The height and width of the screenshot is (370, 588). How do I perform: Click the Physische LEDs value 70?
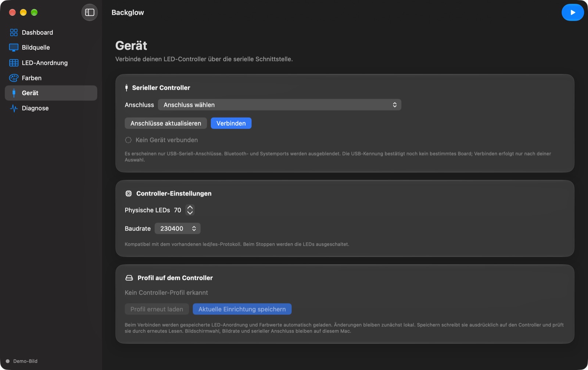pos(178,210)
